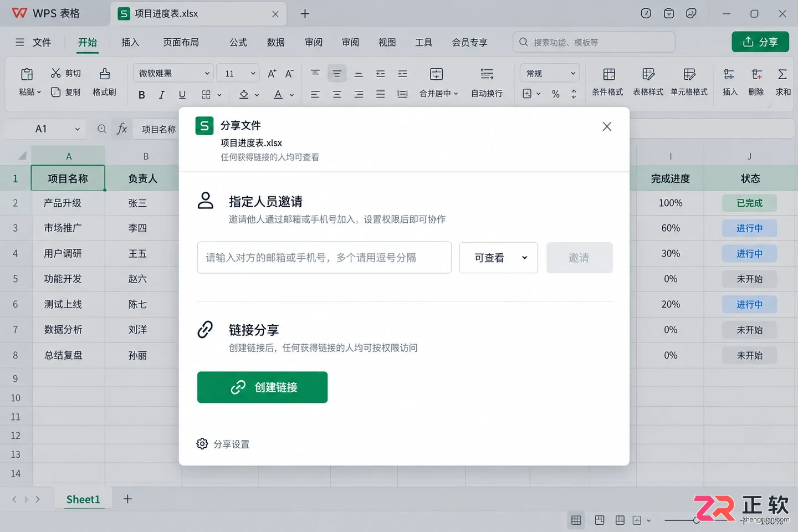798x532 pixels.
Task: Apply percent style with the % icon
Action: pyautogui.click(x=556, y=94)
